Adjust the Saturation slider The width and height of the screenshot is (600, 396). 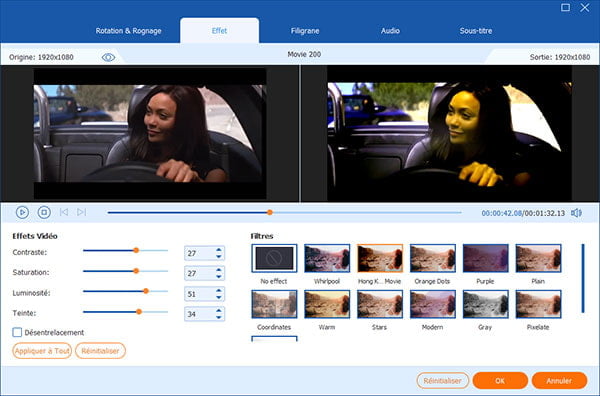[126, 271]
